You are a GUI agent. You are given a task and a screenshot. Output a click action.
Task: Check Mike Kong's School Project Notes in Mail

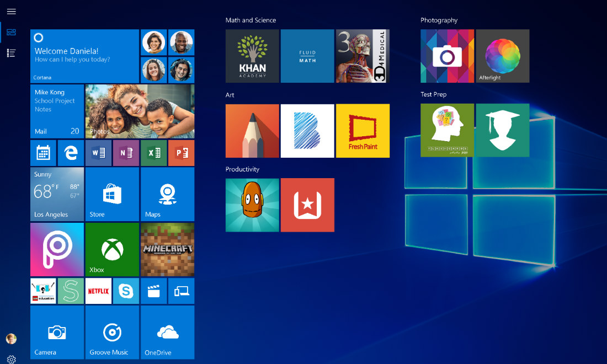(x=57, y=111)
